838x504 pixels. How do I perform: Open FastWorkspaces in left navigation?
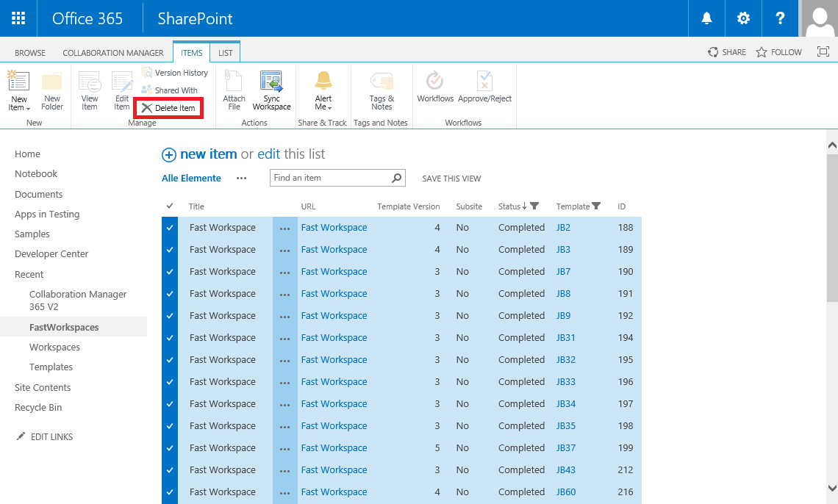64,327
